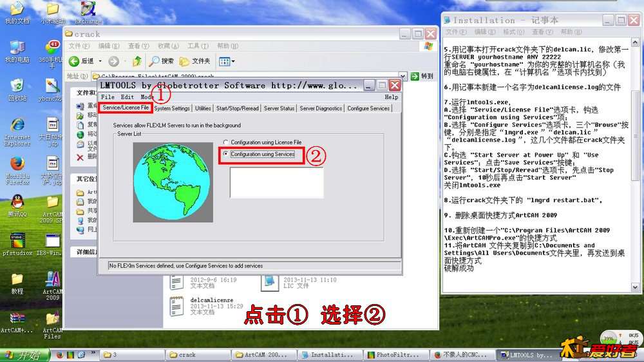Expand the quick launch chevron on taskbar
The height and width of the screenshot is (362, 644).
click(x=93, y=352)
